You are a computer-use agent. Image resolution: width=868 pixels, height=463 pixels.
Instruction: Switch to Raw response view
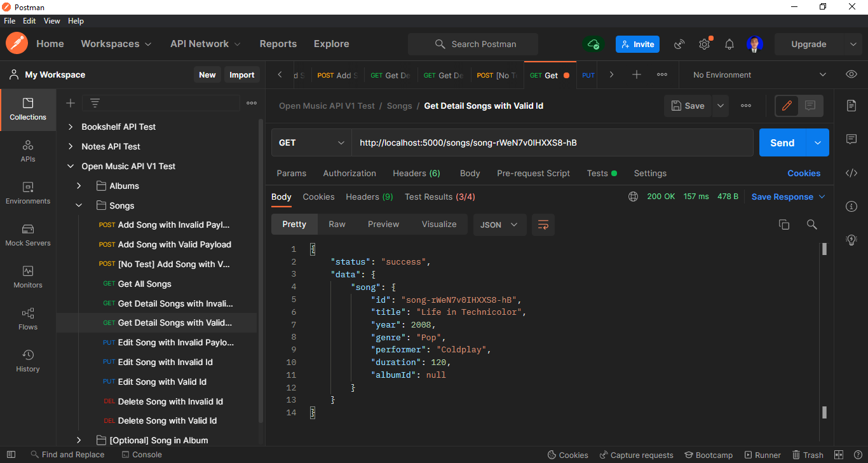[337, 225]
